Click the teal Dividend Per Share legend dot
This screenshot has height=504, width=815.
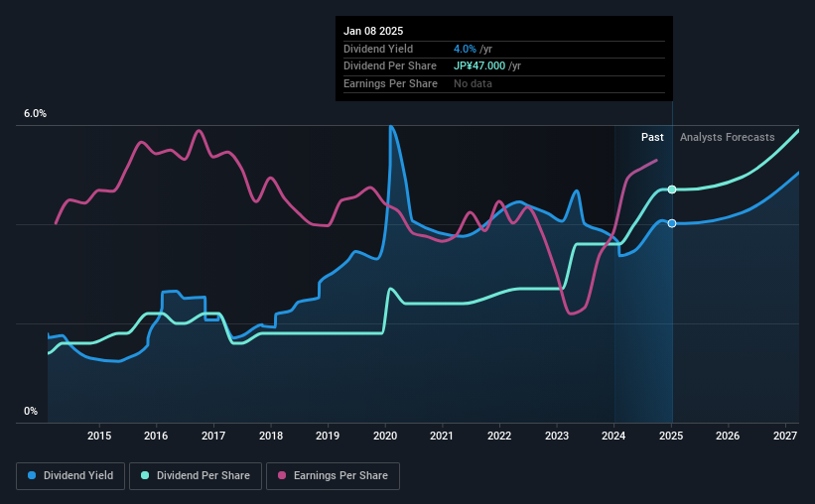pyautogui.click(x=145, y=475)
